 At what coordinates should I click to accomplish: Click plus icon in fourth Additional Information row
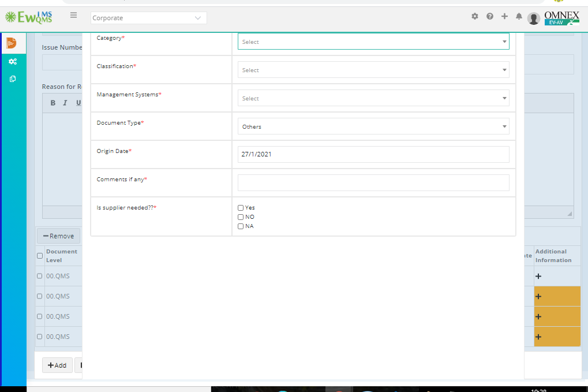click(538, 337)
